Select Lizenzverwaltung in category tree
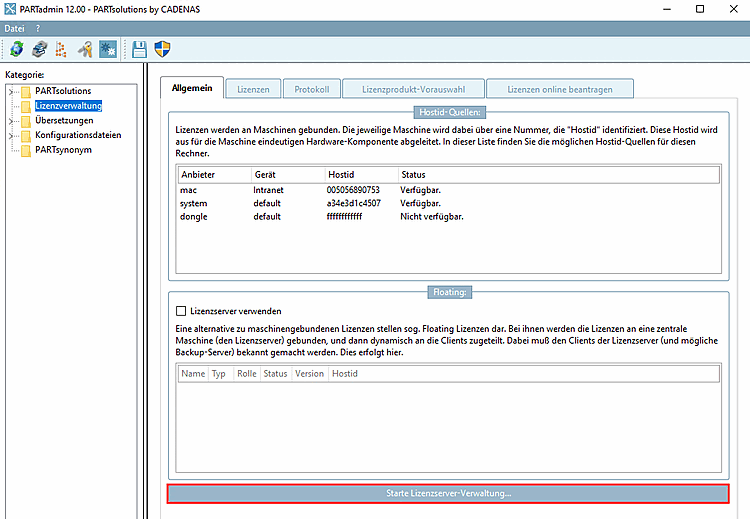Screen dimensions: 750x519 [x=68, y=106]
